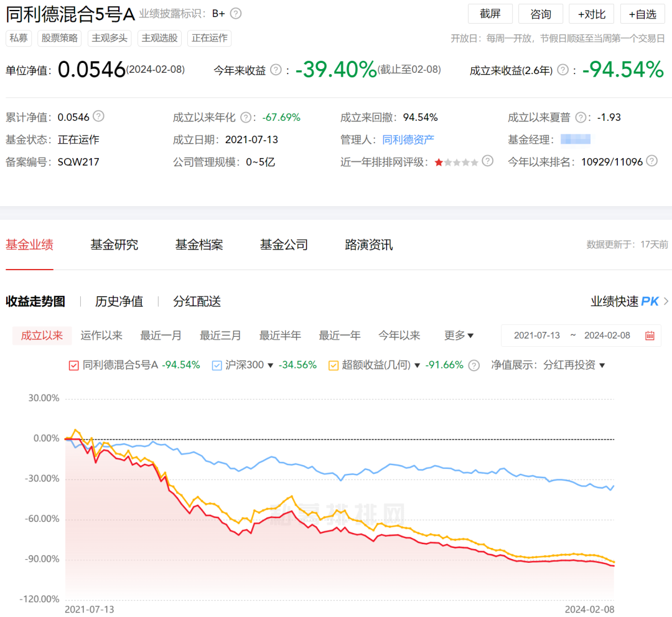
Task: Select 收益走势图 sub-tab
Action: [35, 301]
